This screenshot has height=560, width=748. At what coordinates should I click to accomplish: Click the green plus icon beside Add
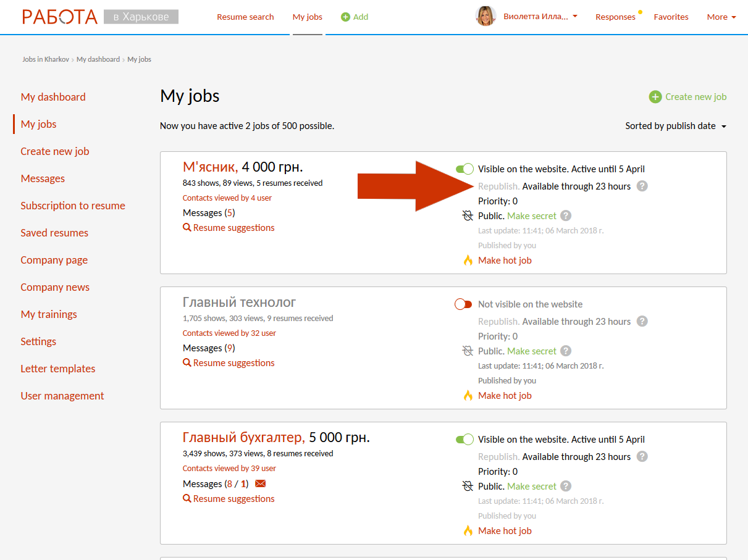point(345,17)
